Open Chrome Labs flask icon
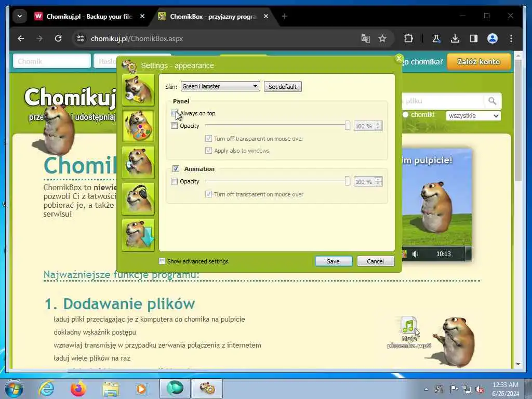 (436, 38)
